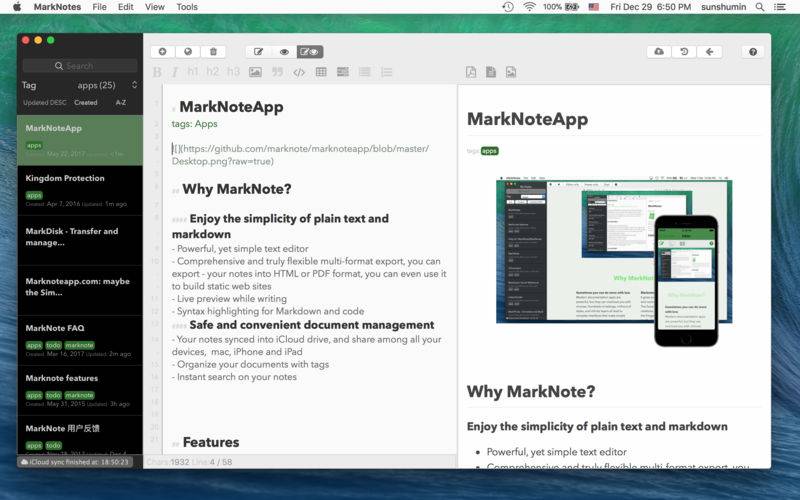Insert image via picture icon
This screenshot has height=500, width=800.
coord(255,72)
